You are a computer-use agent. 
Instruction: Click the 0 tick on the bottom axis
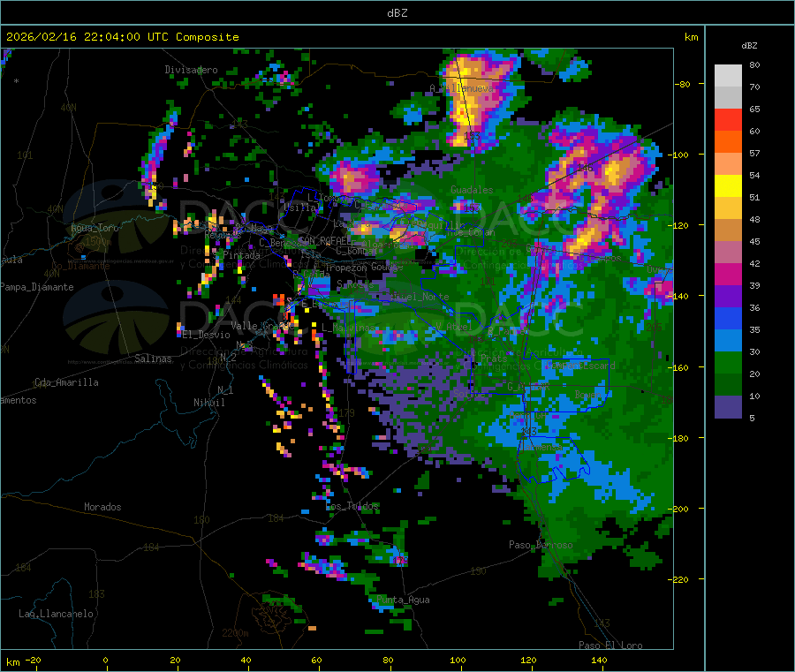(105, 661)
